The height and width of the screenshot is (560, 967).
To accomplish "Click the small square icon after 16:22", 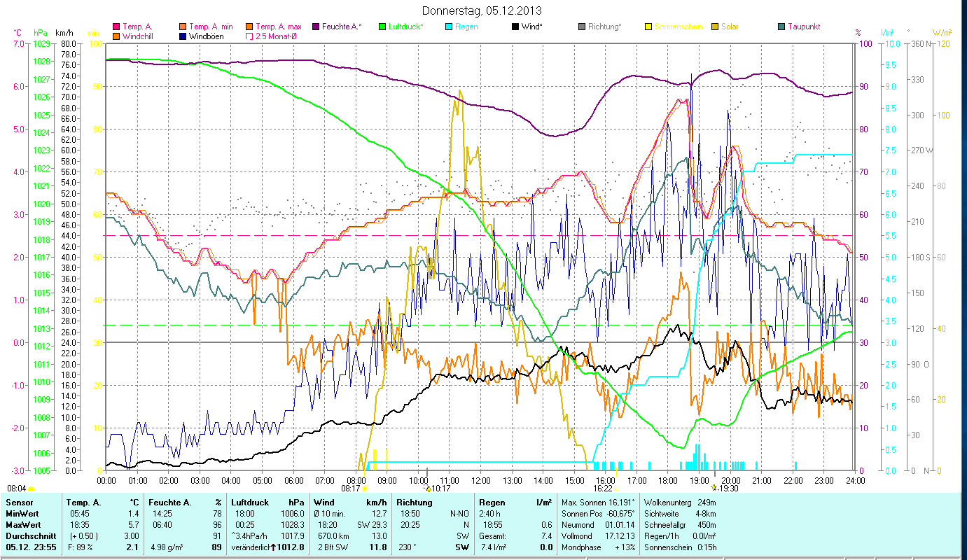I will click(x=617, y=489).
